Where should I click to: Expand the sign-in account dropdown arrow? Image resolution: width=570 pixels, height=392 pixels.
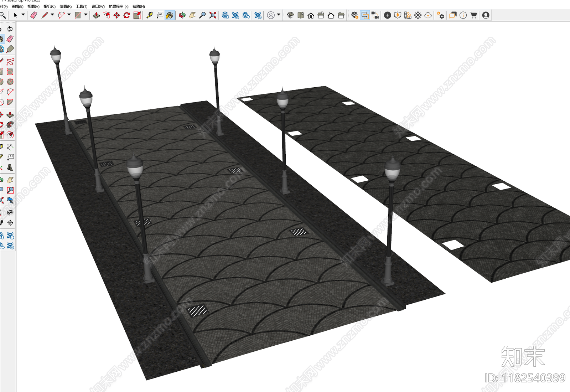click(279, 15)
